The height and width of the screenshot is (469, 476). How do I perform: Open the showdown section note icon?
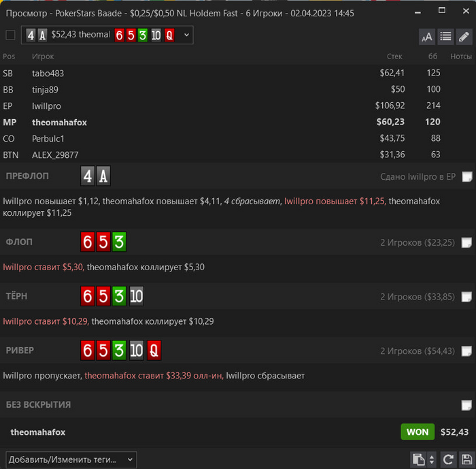pos(466,405)
